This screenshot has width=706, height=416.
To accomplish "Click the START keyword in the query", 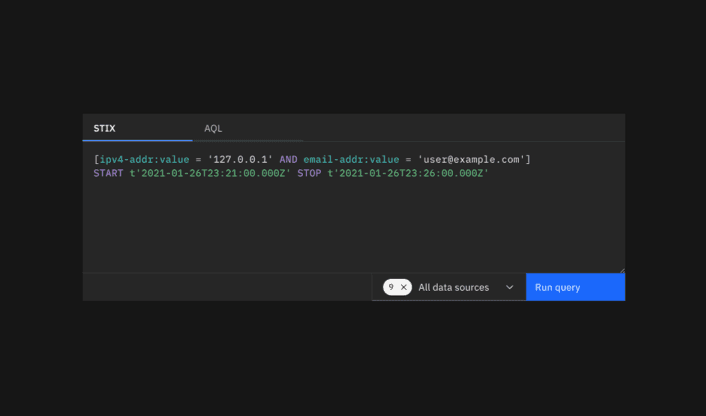I will click(x=108, y=173).
